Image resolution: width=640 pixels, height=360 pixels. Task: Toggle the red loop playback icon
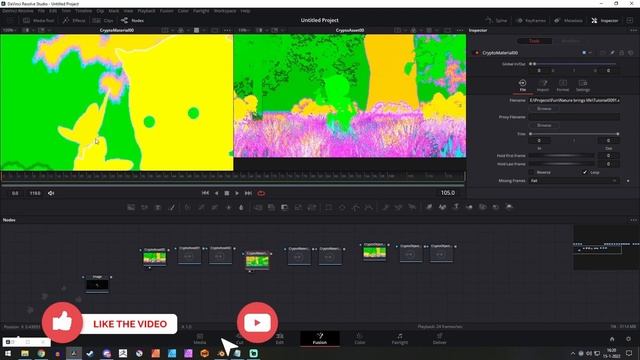click(x=261, y=193)
